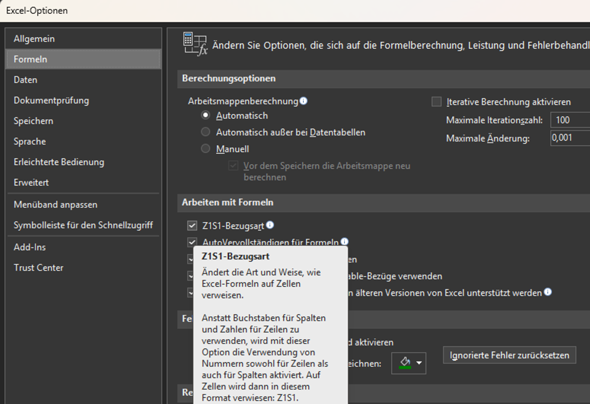Viewport: 590px width, 404px height.
Task: Select Automatisch außer bei Datentabellen
Action: click(x=205, y=132)
